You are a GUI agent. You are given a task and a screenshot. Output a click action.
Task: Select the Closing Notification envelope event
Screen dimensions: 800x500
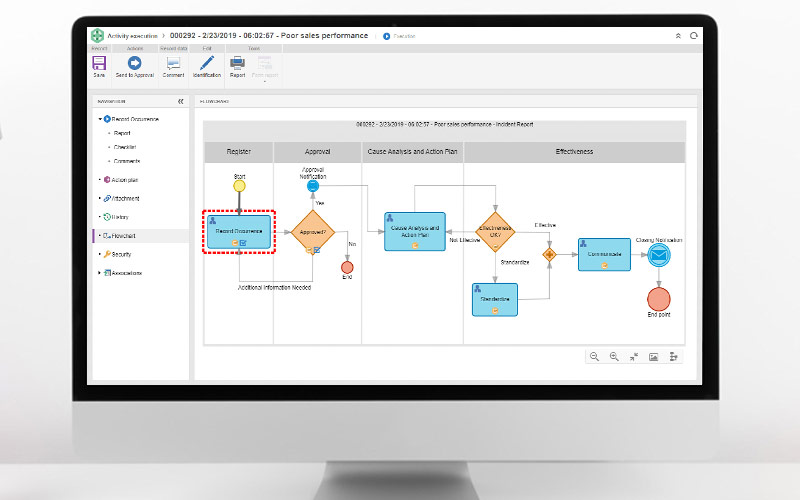tap(658, 256)
